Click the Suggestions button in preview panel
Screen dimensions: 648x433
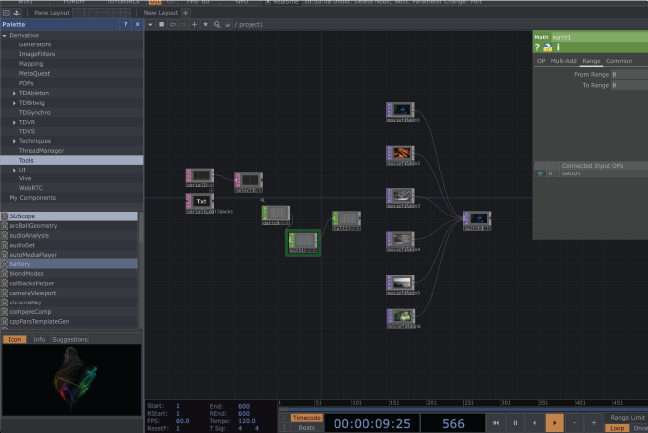point(70,339)
